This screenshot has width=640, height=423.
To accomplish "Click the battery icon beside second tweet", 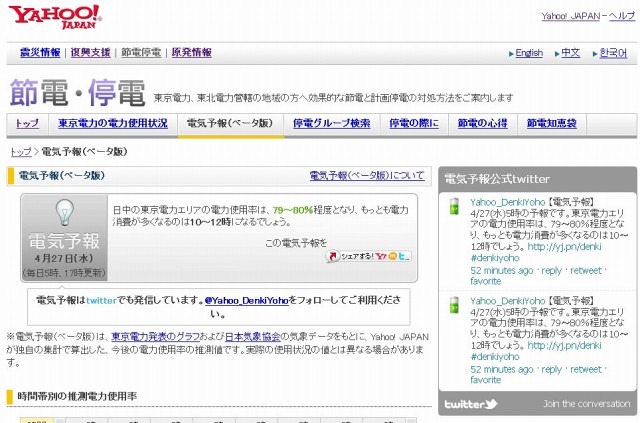I will (454, 305).
